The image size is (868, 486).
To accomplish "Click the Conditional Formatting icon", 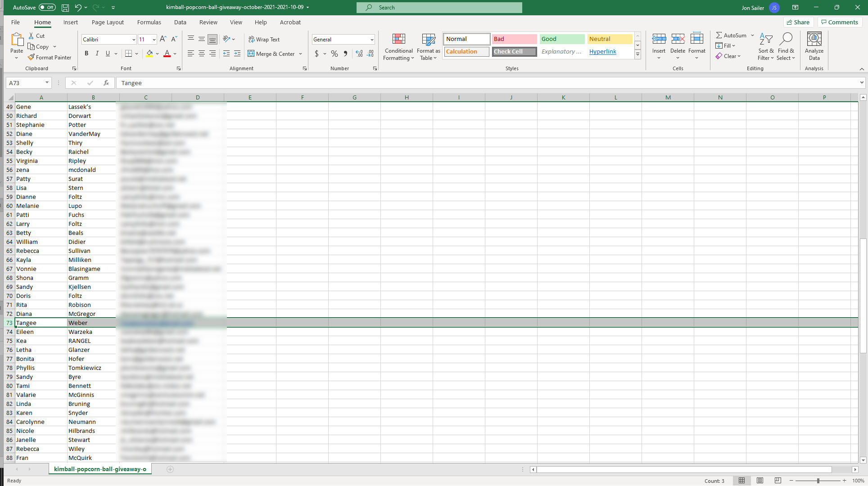I will [398, 39].
